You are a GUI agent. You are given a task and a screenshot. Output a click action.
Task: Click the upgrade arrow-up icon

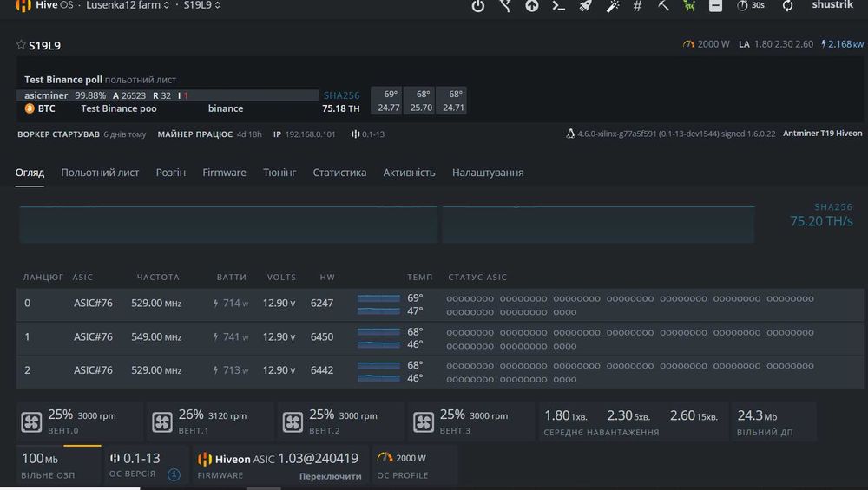(531, 5)
